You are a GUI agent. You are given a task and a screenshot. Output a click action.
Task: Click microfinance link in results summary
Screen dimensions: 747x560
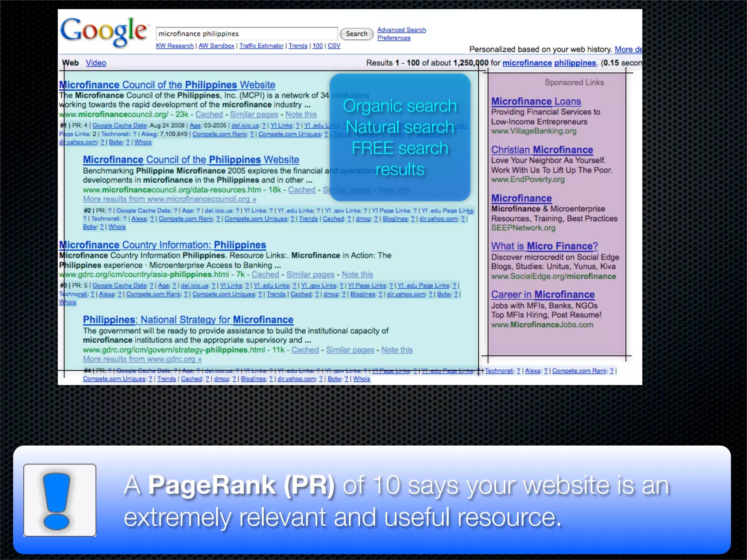pos(527,63)
